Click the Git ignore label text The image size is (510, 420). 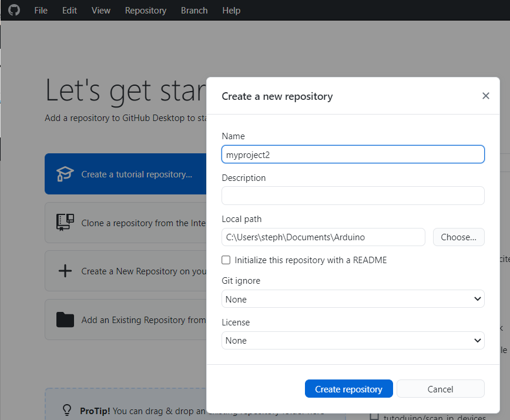tap(241, 281)
